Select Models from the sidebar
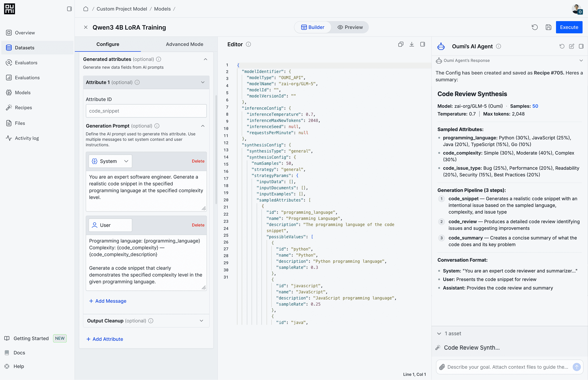 [x=22, y=92]
